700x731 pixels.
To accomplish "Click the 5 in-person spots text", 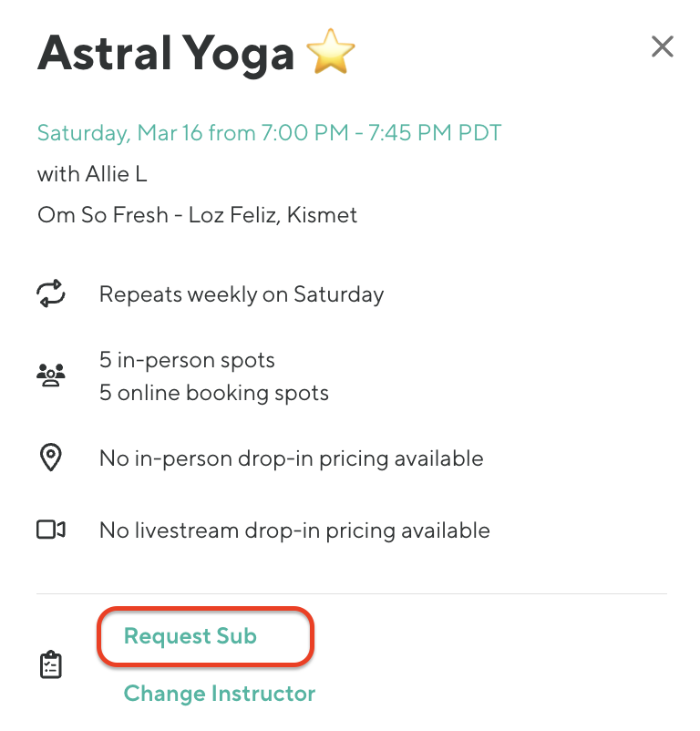I will click(187, 360).
